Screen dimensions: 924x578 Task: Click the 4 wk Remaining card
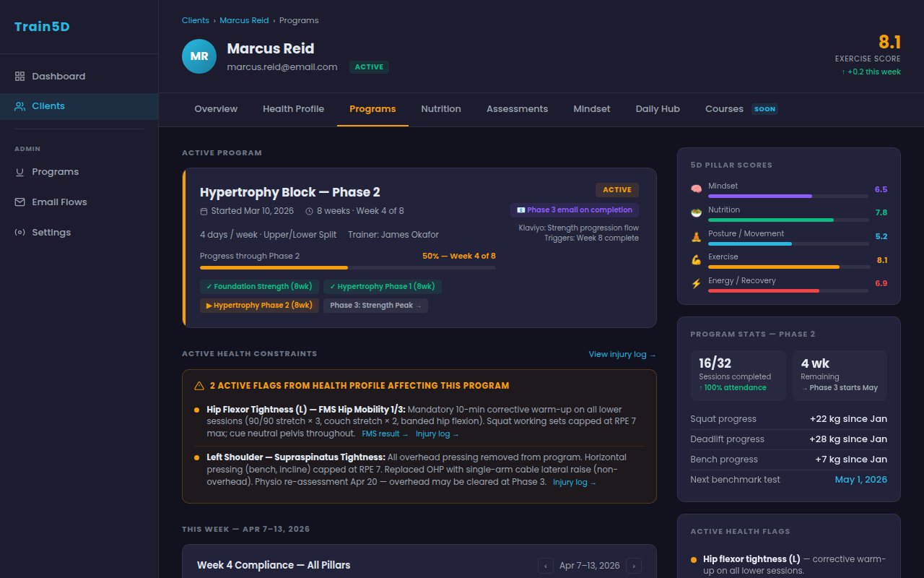(840, 376)
